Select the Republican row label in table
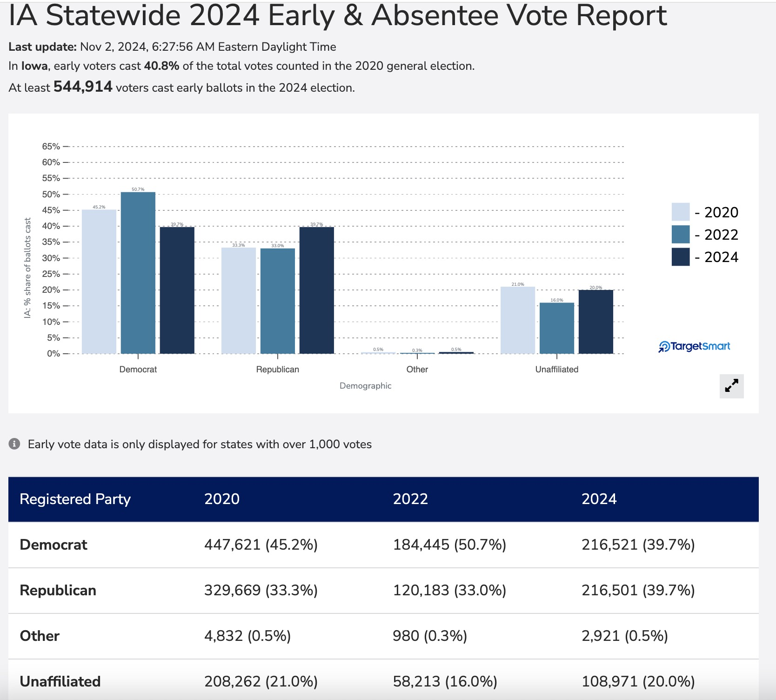Image resolution: width=776 pixels, height=700 pixels. tap(58, 590)
